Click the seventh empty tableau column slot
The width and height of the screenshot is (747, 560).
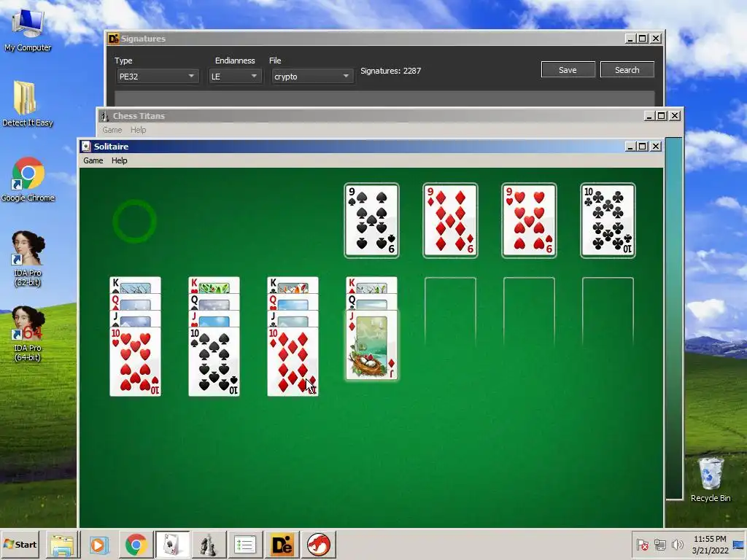608,312
